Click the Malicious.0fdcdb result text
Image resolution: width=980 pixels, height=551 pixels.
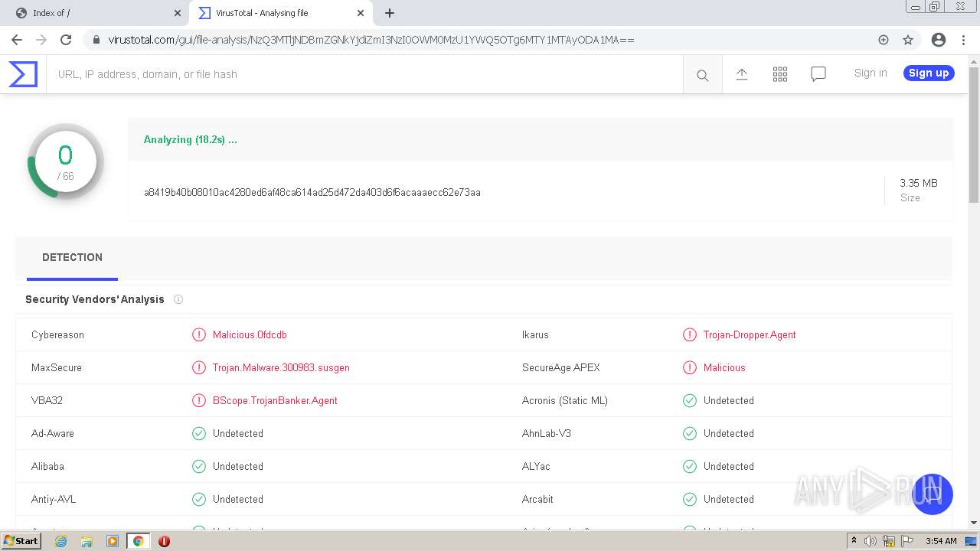click(250, 334)
